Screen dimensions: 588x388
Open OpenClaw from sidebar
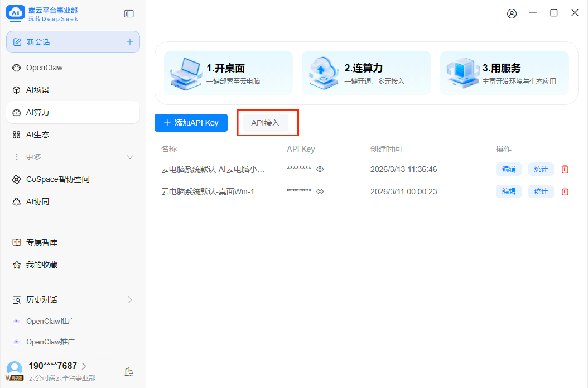tap(44, 68)
